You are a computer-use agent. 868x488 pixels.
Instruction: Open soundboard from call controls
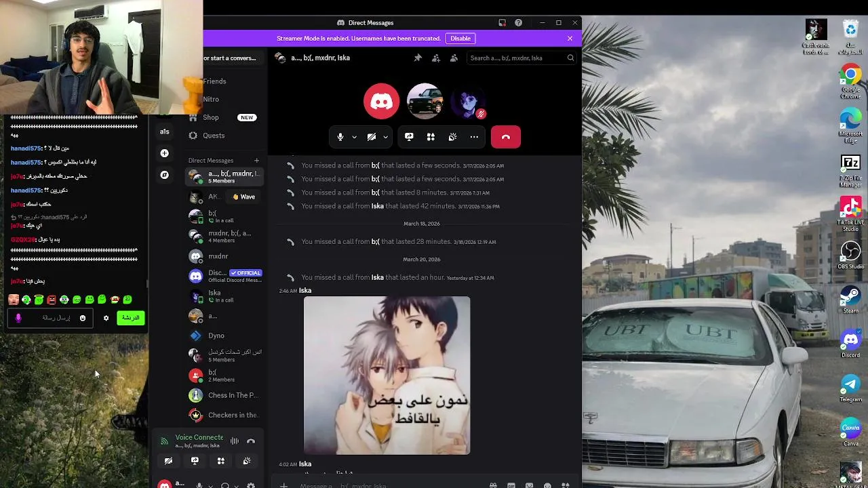[452, 137]
